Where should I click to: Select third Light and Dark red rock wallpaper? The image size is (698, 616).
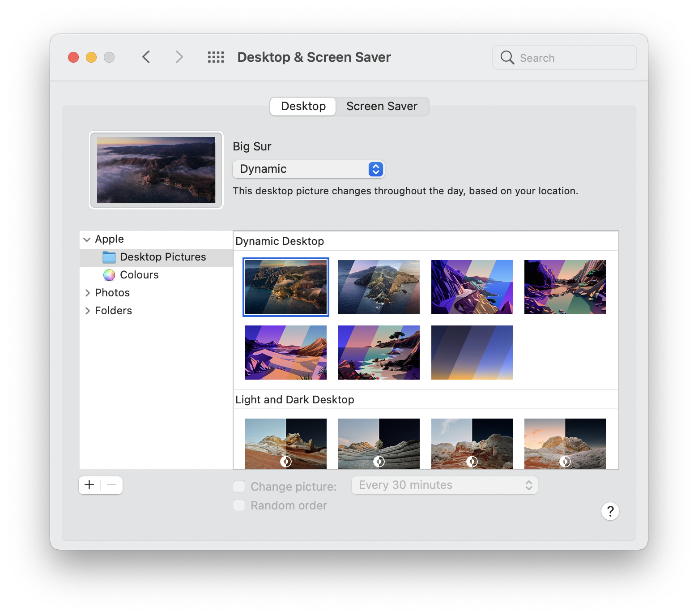tap(472, 444)
